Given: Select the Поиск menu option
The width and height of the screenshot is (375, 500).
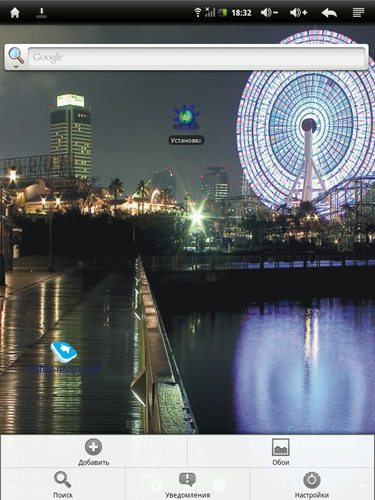Looking at the screenshot, I should [x=63, y=484].
